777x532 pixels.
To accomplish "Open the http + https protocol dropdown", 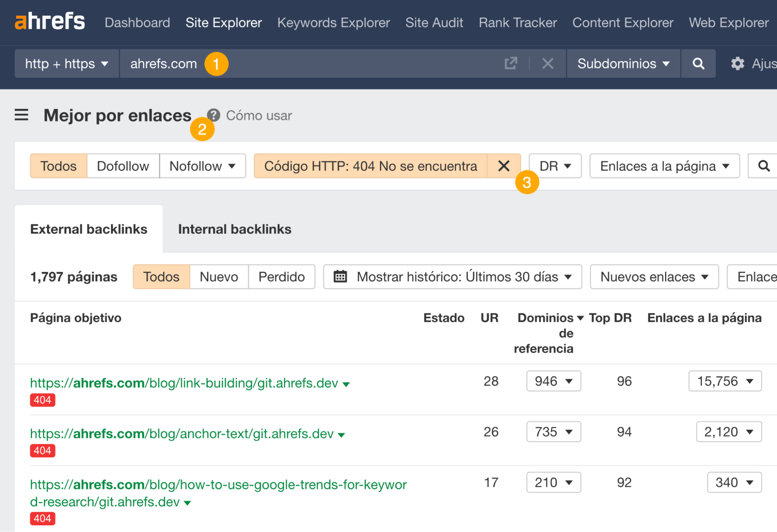I will click(x=66, y=63).
